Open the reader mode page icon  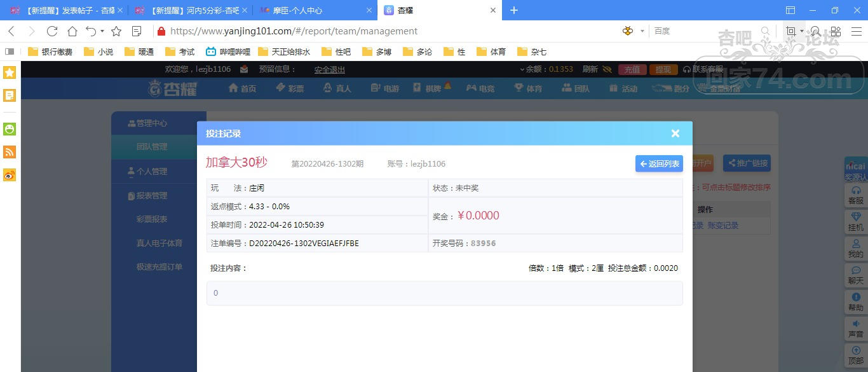(137, 31)
